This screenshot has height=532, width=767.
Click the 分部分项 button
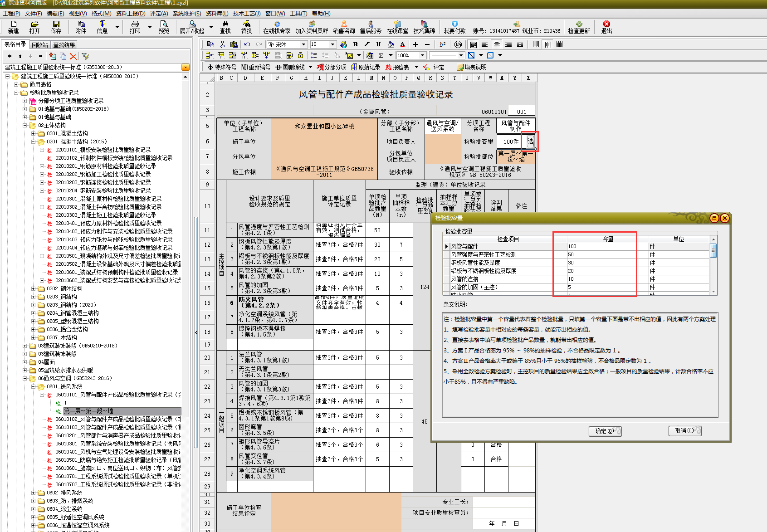click(331, 67)
